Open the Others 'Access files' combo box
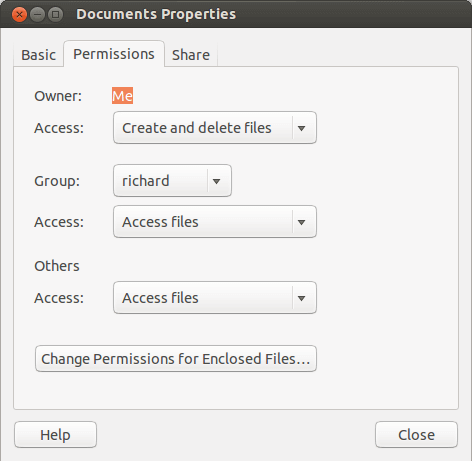 pos(215,298)
